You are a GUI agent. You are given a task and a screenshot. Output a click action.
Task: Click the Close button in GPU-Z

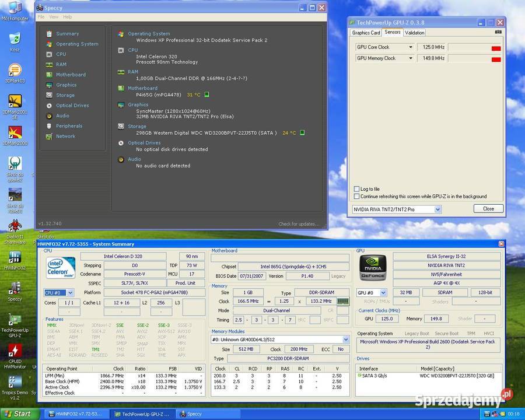tap(488, 209)
